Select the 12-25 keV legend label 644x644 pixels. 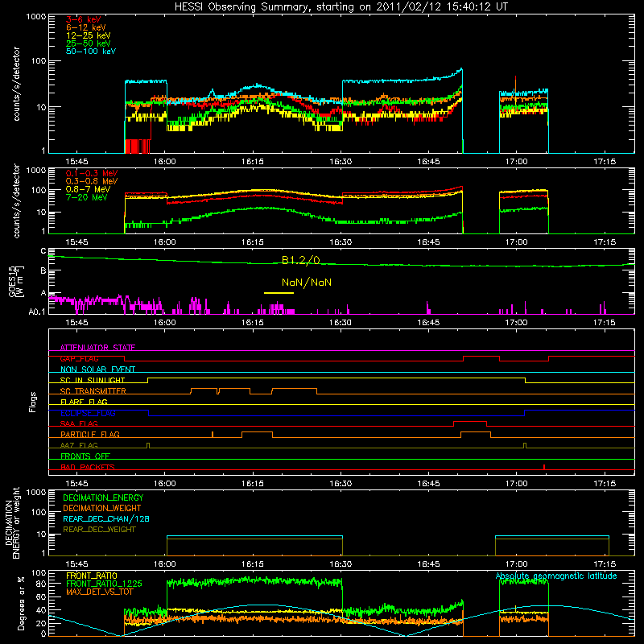coord(88,35)
